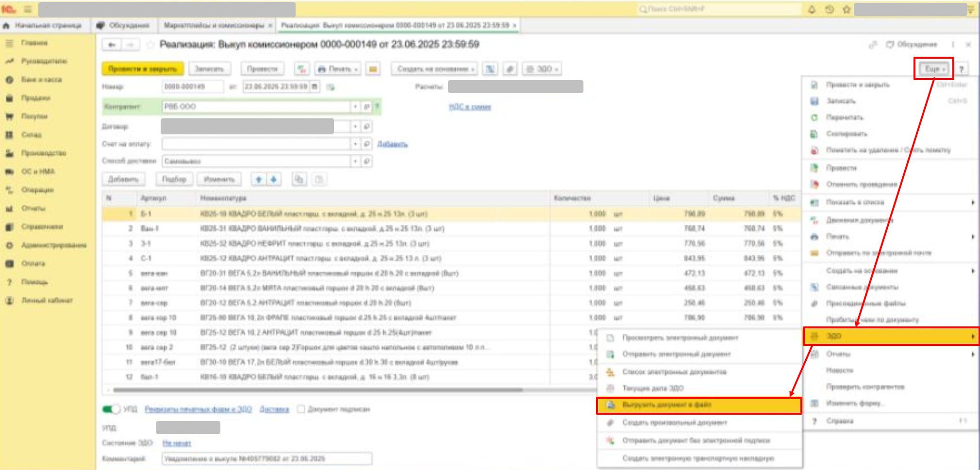Switch to 'Маркетплейсы и комиссионеры' tab
Image resolution: width=980 pixels, height=470 pixels.
[x=214, y=25]
